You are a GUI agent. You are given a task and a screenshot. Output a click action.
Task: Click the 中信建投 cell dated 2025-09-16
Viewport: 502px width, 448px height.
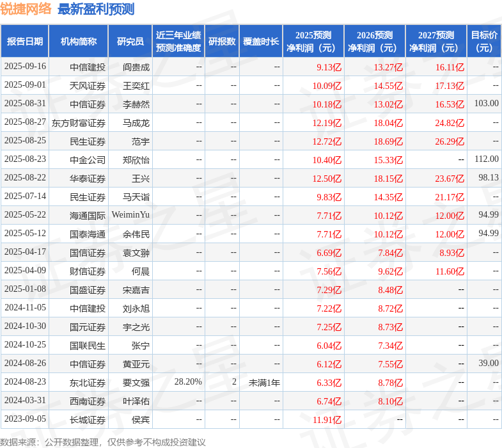pos(88,67)
